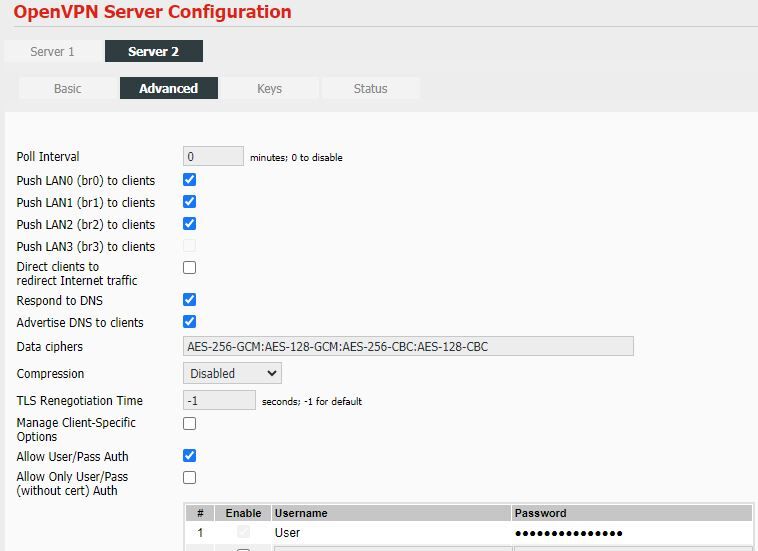Open the Keys tab
Viewport: 758px width, 551px height.
click(269, 88)
